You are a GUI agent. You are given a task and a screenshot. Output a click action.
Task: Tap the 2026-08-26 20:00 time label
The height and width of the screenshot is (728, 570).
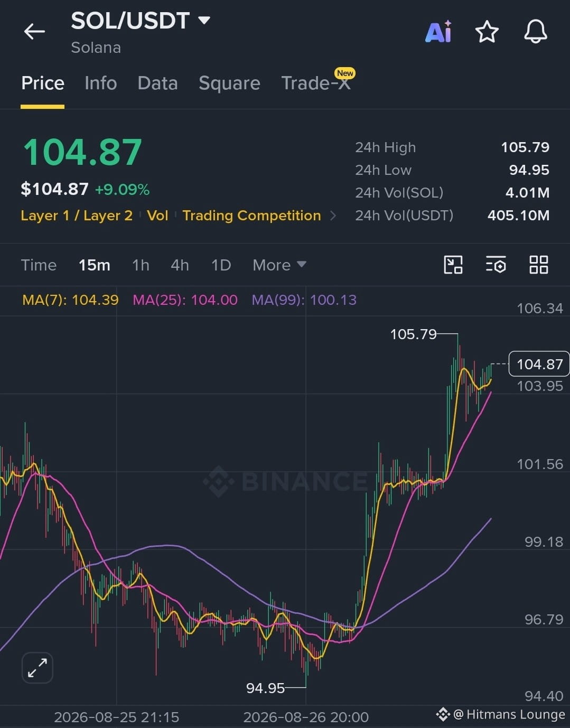(x=306, y=717)
